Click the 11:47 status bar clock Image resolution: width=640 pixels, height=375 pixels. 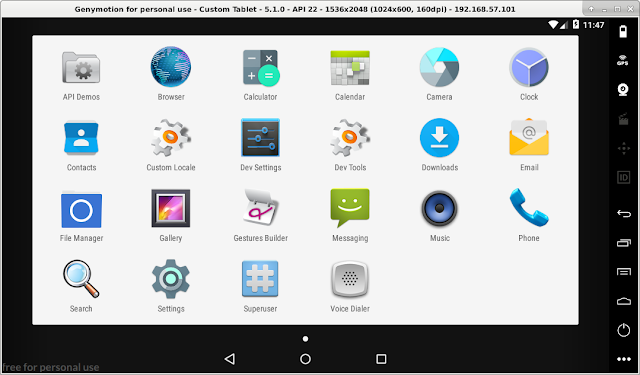click(x=593, y=25)
